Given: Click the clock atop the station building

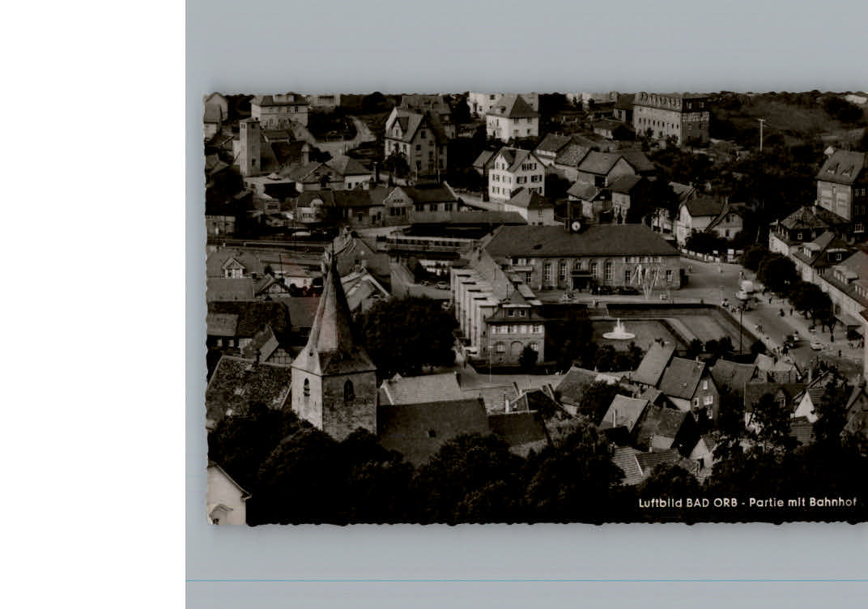Looking at the screenshot, I should coord(576,226).
